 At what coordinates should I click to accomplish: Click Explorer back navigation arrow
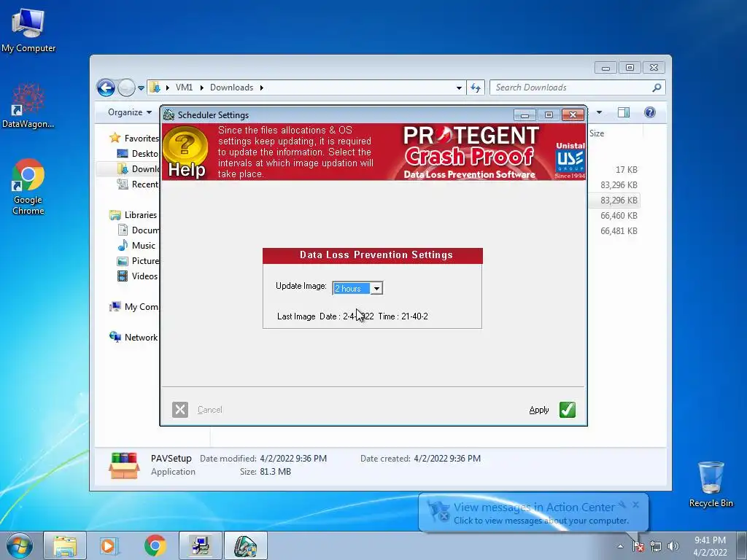(x=106, y=87)
